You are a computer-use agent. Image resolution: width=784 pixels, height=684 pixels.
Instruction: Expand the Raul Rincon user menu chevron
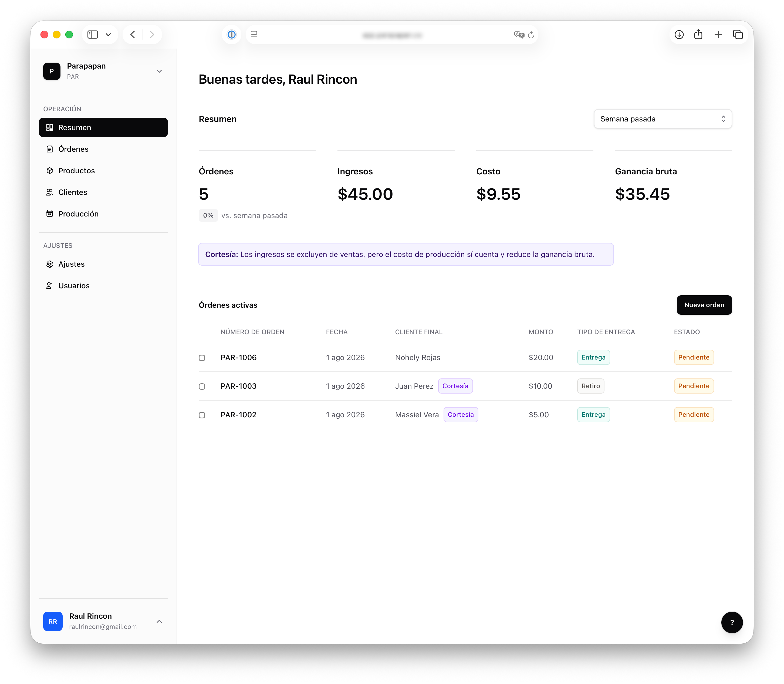[159, 621]
